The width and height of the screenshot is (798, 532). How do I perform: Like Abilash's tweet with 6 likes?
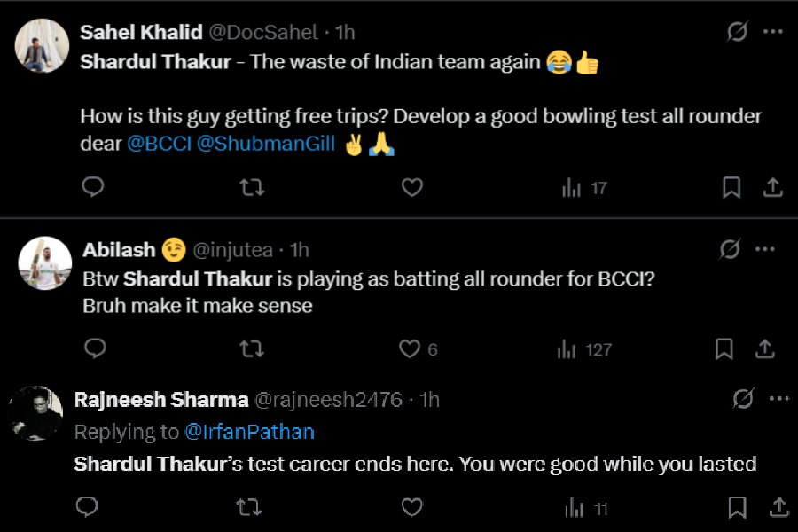pyautogui.click(x=410, y=349)
